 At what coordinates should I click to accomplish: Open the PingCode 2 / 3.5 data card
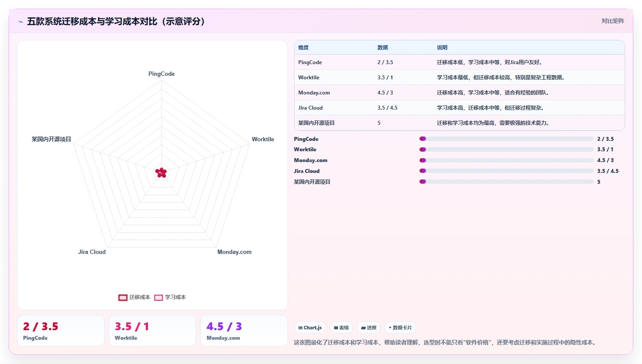[61, 331]
